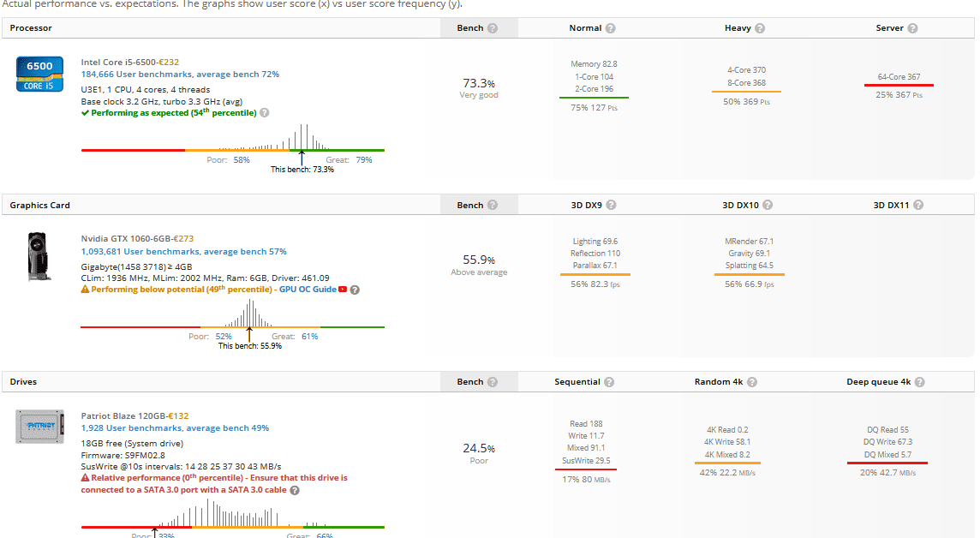Click the CPU score distribution histogram
This screenshot has height=538, width=980.
(232, 137)
